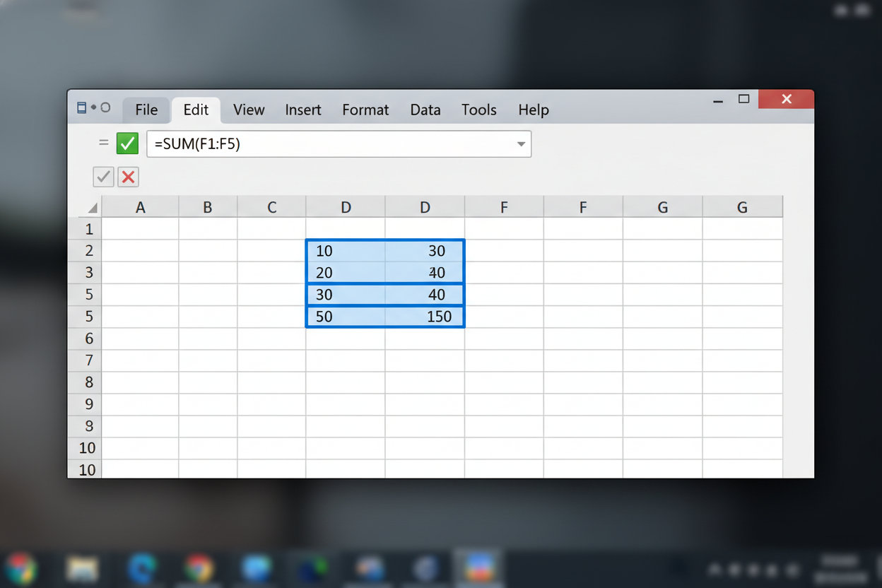Open the Insert menu
The height and width of the screenshot is (588, 882).
[x=302, y=110]
